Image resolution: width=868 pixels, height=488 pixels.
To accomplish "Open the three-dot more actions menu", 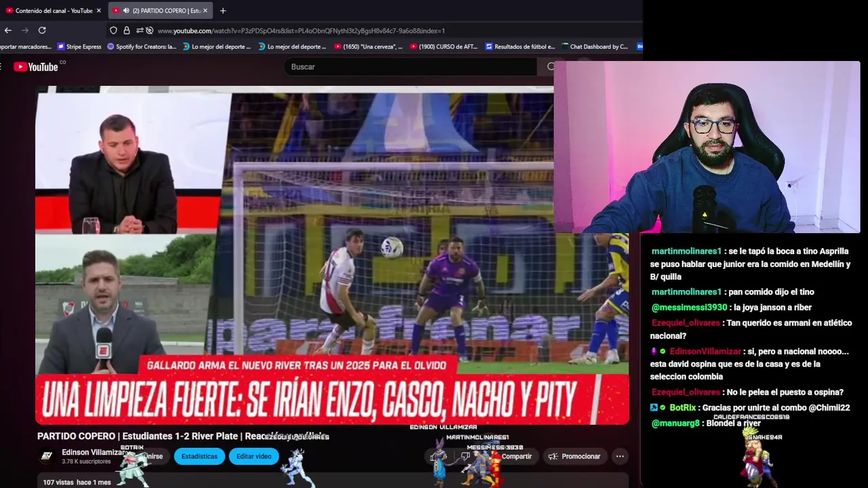I will tap(620, 456).
